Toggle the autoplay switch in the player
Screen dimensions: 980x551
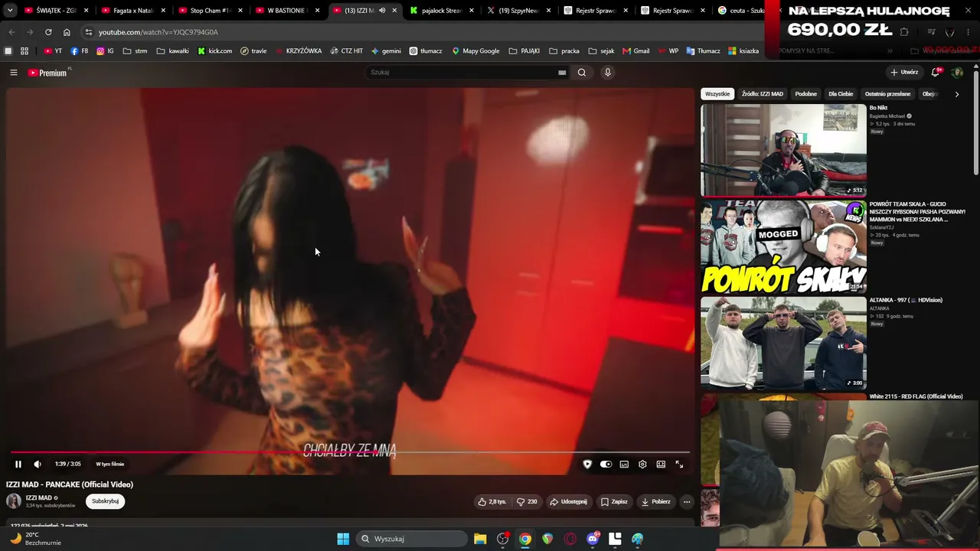(606, 464)
